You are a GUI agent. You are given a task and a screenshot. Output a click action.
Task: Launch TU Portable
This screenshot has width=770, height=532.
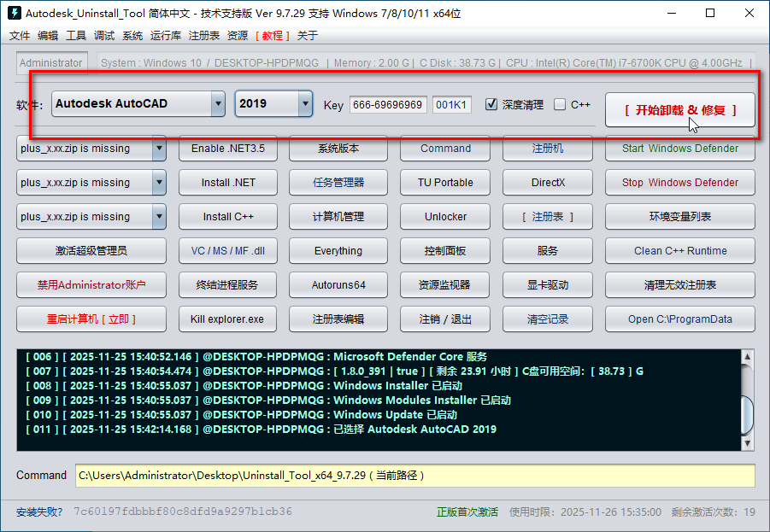(445, 183)
